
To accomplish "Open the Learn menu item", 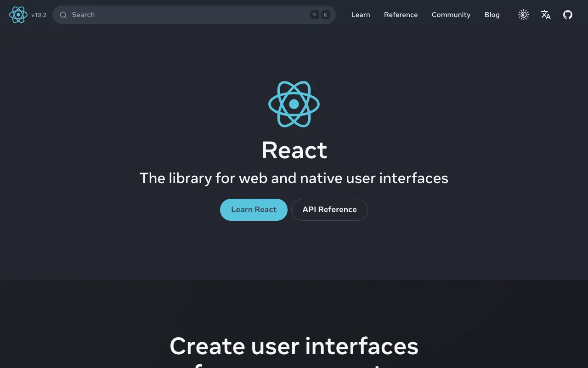I will pyautogui.click(x=361, y=15).
